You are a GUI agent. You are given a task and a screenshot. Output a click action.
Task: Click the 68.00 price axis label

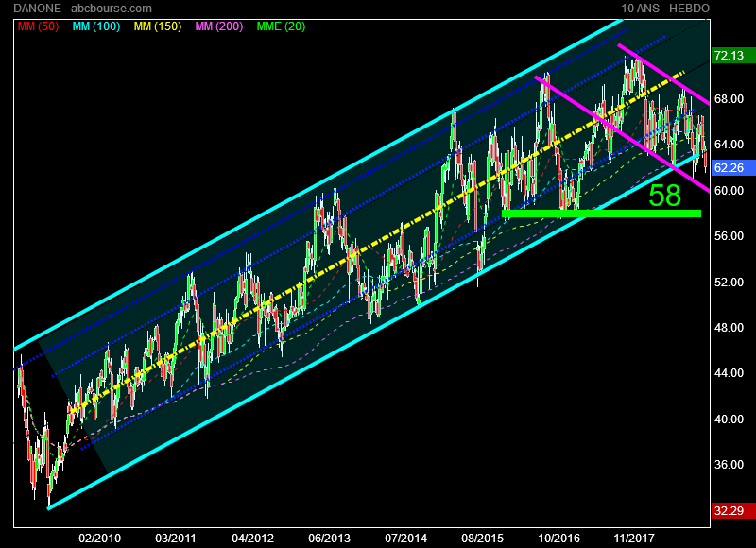[x=729, y=99]
